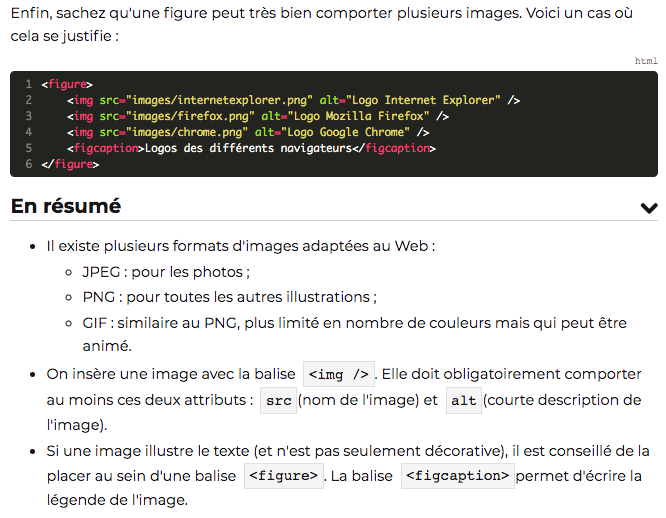Click the En résumé heading
This screenshot has height=518, width=666.
pos(66,206)
